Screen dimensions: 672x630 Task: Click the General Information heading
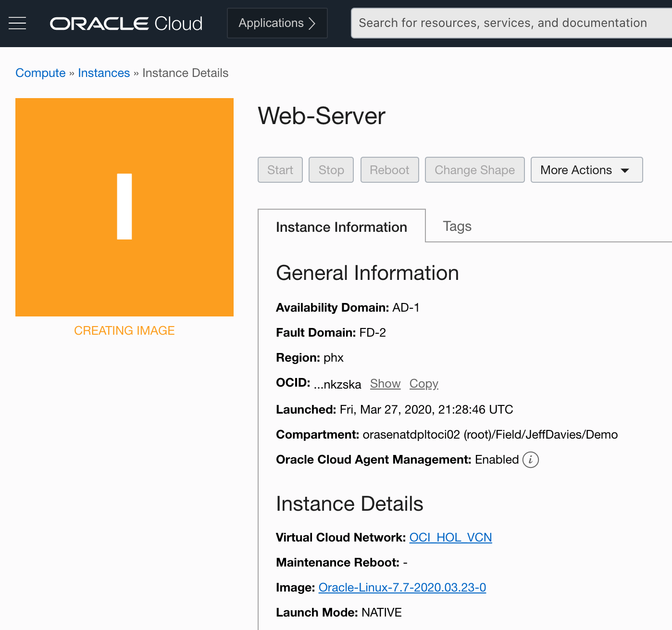(x=368, y=273)
